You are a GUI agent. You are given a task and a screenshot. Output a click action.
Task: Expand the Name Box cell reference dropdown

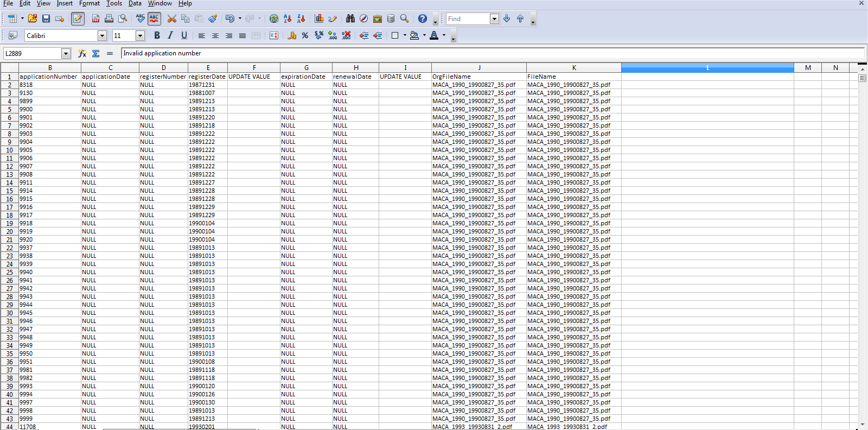pos(66,53)
